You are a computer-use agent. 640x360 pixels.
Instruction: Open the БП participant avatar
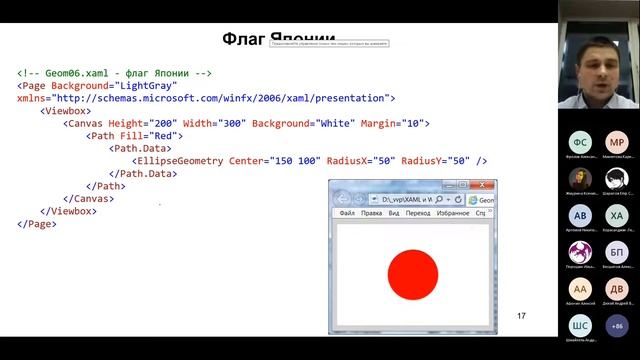(617, 252)
